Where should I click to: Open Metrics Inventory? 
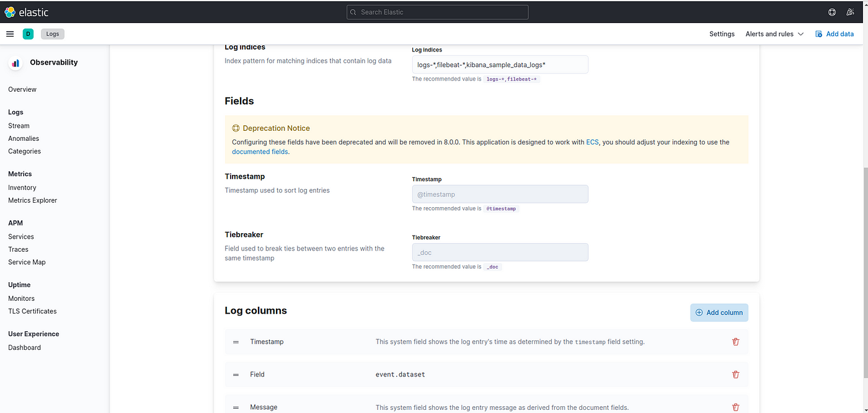point(22,187)
